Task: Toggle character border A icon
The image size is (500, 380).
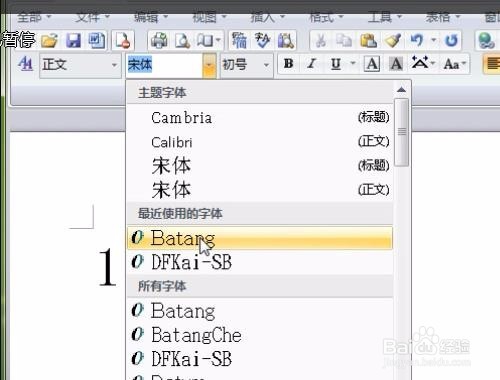Action: pyautogui.click(x=372, y=63)
